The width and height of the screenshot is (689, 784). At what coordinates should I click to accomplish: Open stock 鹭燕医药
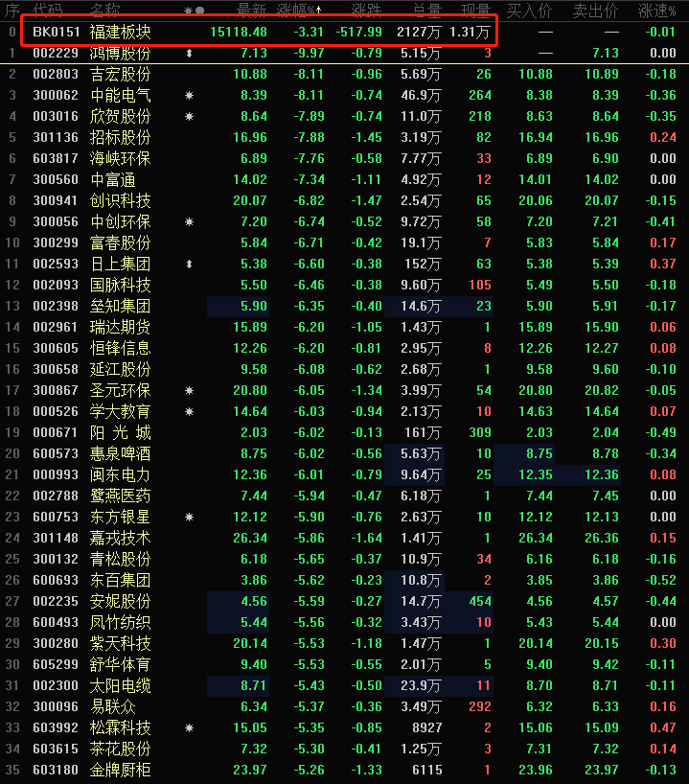(120, 496)
